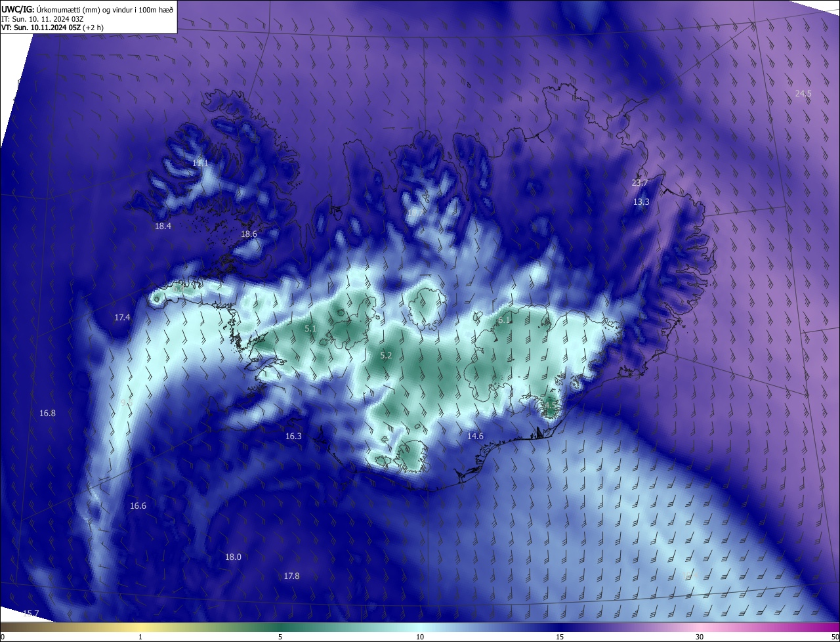Click the 13.3 value label on the map
Screen dimensions: 840x642
[x=641, y=202]
